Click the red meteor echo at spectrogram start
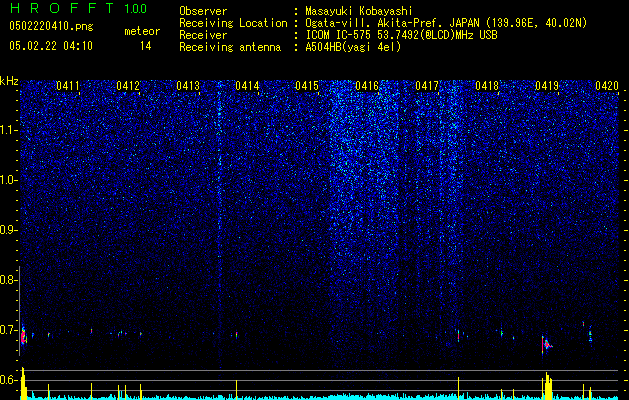 23,335
